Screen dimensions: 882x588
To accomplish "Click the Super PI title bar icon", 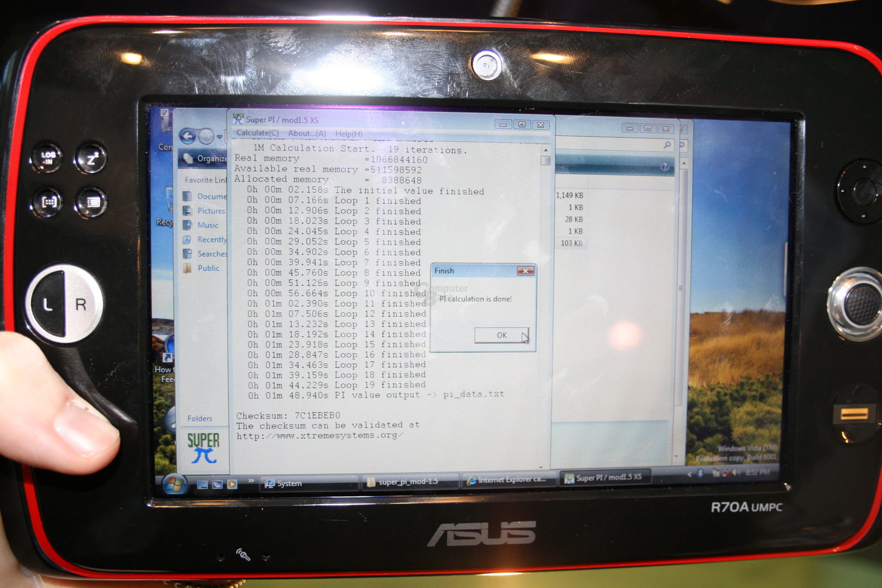I will 238,118.
